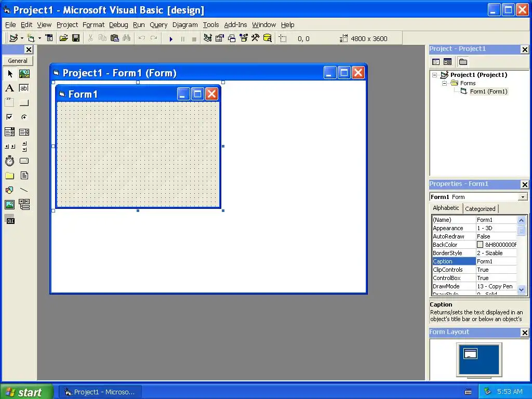
Task: Select the BorderStyle property row
Action: pos(474,253)
